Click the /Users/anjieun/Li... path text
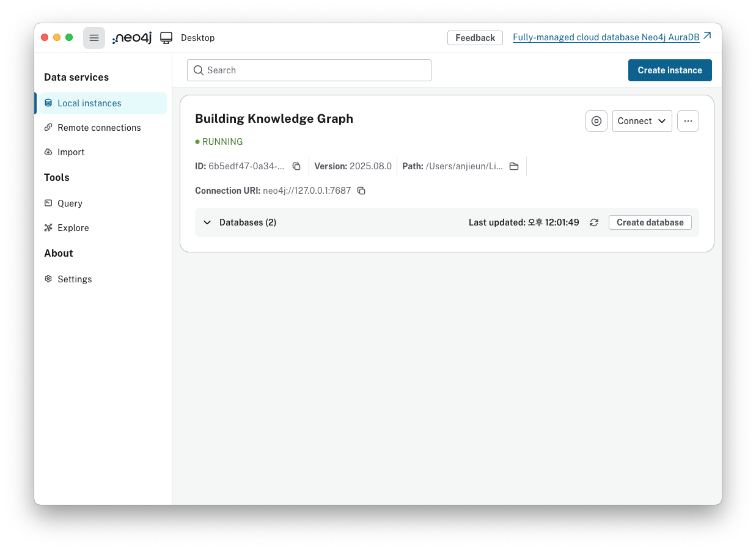The height and width of the screenshot is (550, 756). coord(464,166)
